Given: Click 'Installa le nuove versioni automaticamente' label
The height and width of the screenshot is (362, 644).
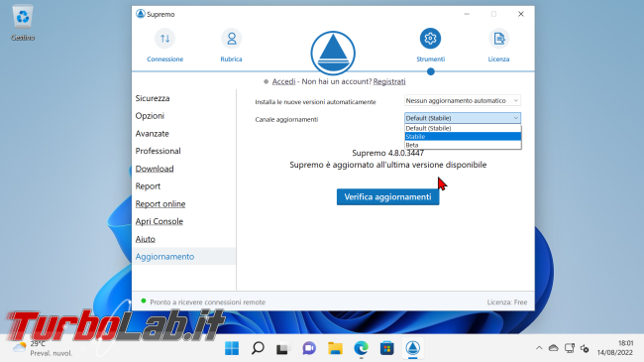Looking at the screenshot, I should click(315, 102).
